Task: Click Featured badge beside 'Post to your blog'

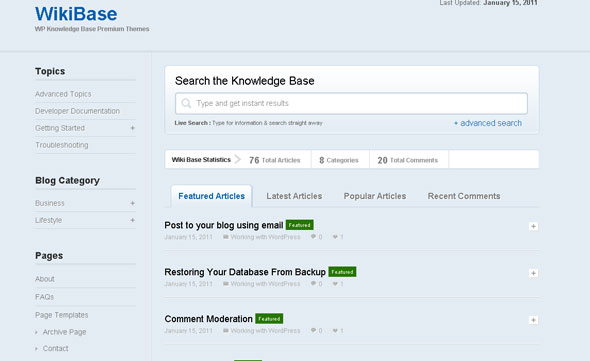Action: click(300, 225)
